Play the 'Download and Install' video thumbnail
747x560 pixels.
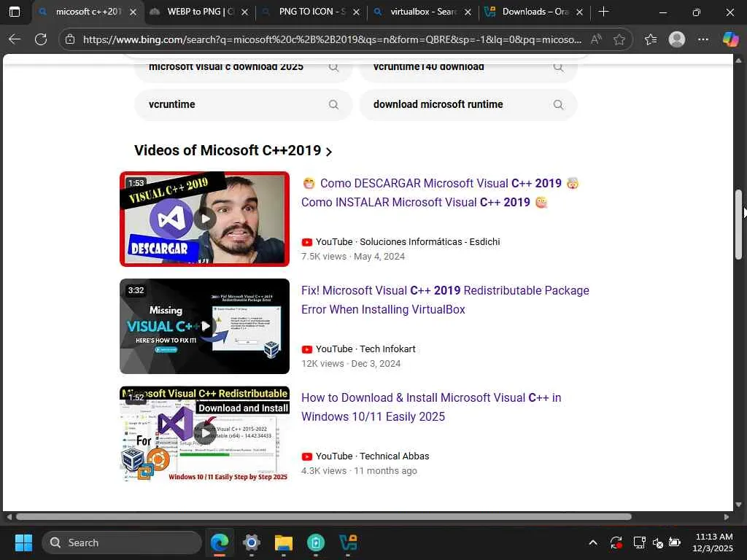pyautogui.click(x=204, y=433)
